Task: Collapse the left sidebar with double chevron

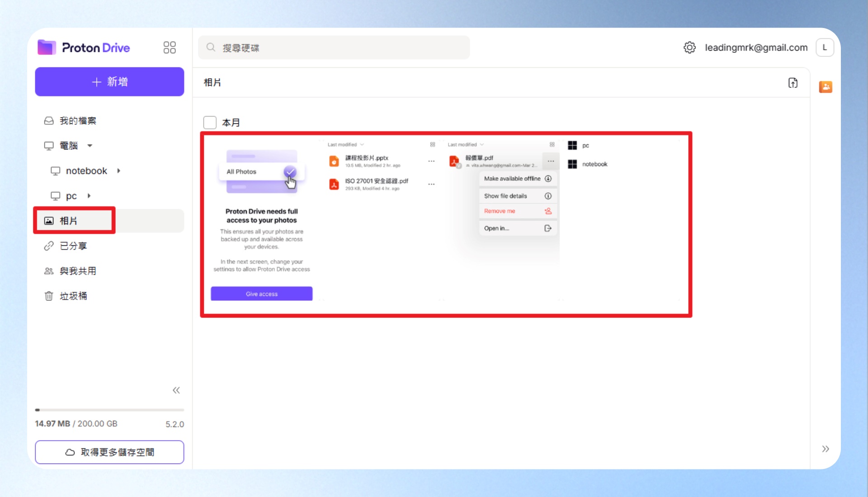Action: (x=176, y=390)
